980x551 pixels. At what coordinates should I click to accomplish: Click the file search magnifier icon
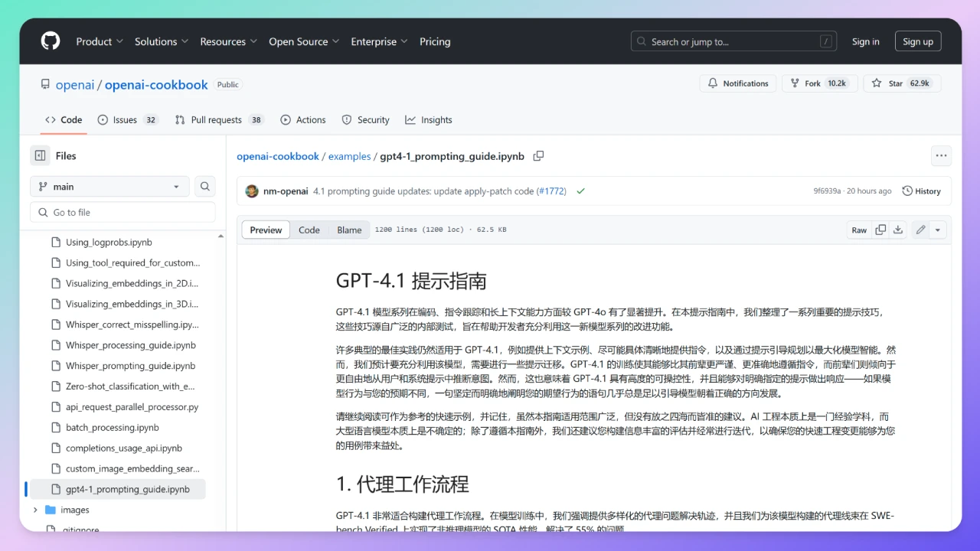(204, 186)
